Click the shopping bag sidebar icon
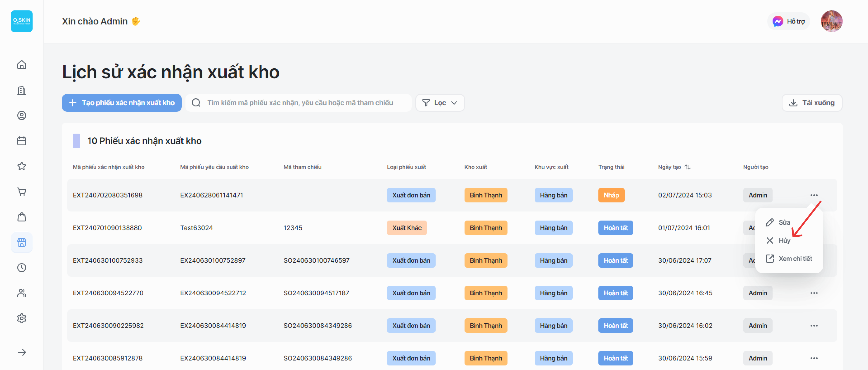 [x=21, y=217]
